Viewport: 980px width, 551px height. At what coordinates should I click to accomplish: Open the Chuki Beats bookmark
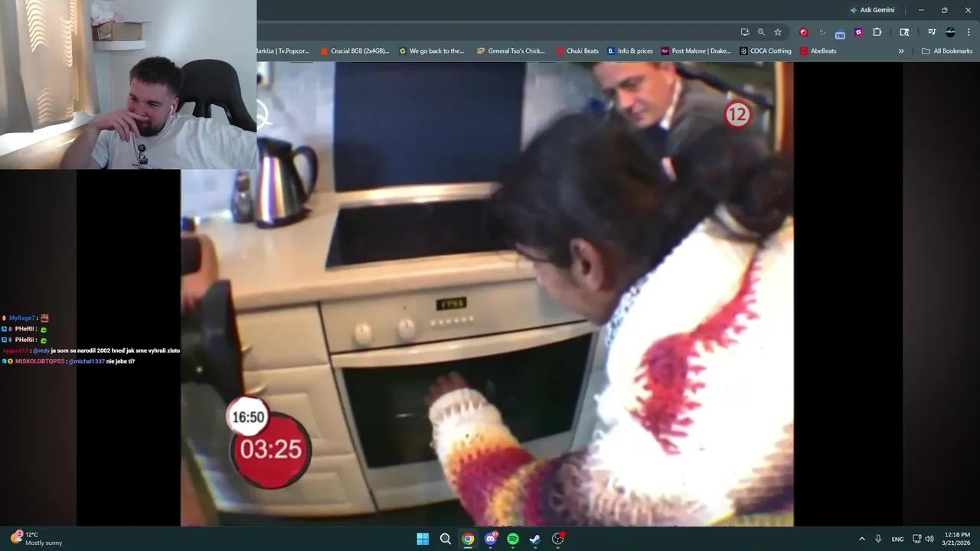577,51
